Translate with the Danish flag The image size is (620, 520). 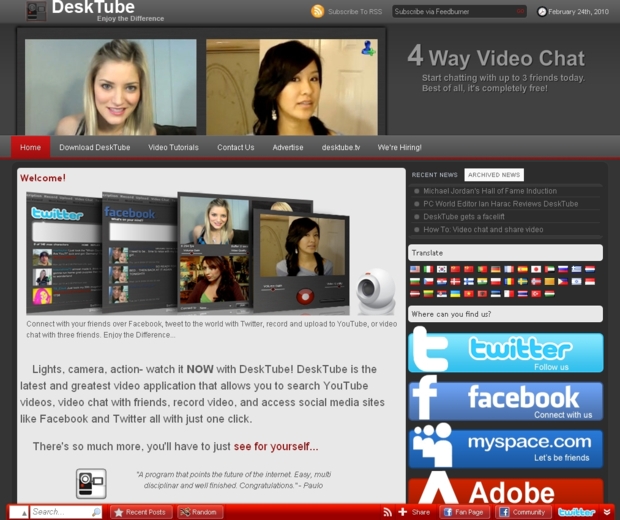[456, 282]
